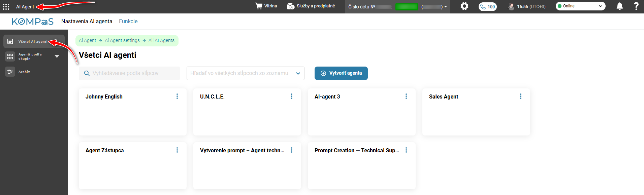Open the apps grid launcher icon
The height and width of the screenshot is (195, 644).
pos(6,7)
